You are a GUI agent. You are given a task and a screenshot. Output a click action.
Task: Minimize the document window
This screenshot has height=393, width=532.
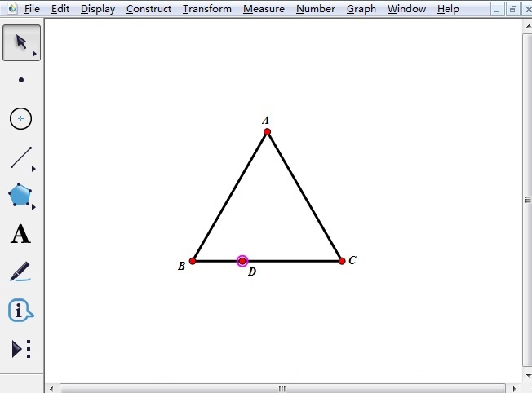(497, 10)
